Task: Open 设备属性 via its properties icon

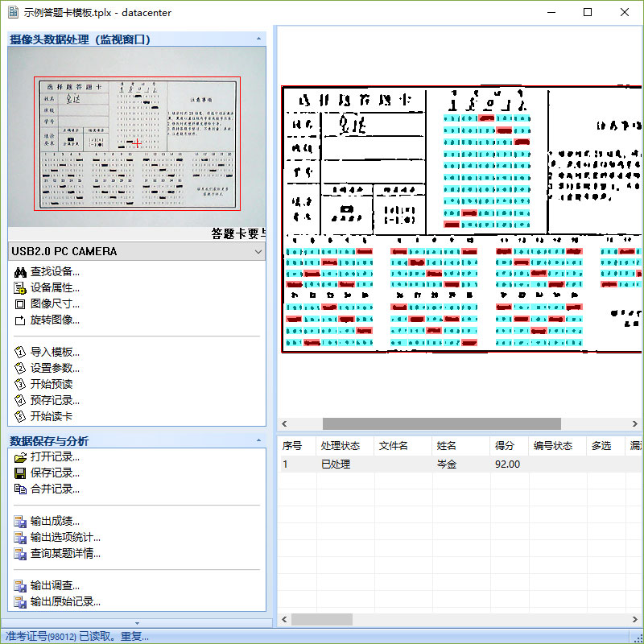Action: [20, 288]
